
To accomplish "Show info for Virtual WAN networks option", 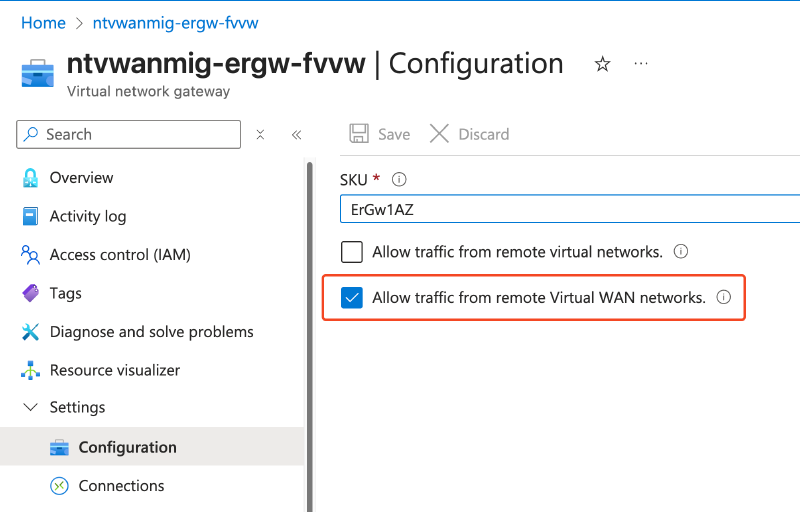I will (723, 297).
